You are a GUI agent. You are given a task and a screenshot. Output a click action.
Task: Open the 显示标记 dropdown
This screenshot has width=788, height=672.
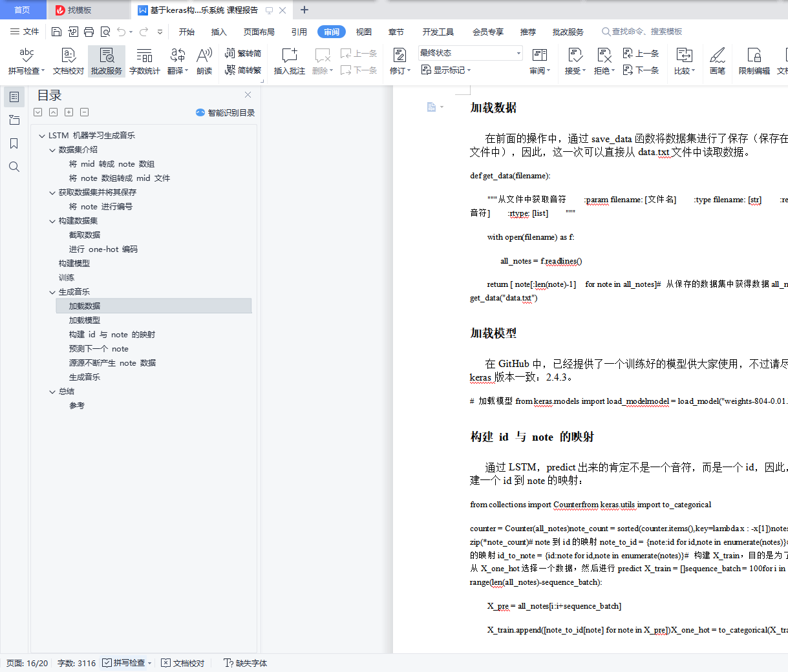[445, 70]
